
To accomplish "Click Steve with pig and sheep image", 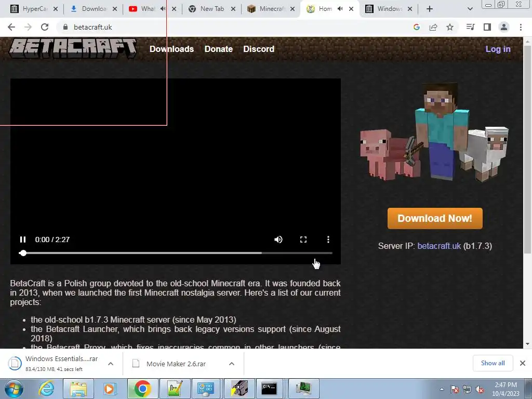I will [435, 132].
